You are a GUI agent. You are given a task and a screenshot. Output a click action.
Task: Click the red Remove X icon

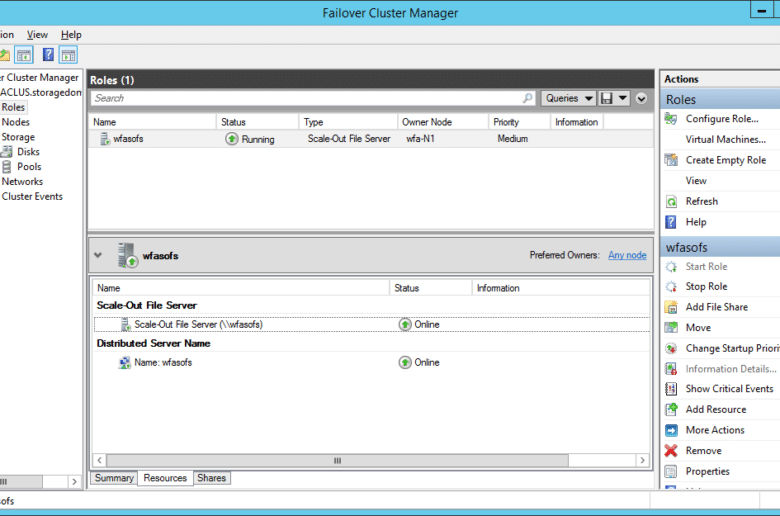671,451
